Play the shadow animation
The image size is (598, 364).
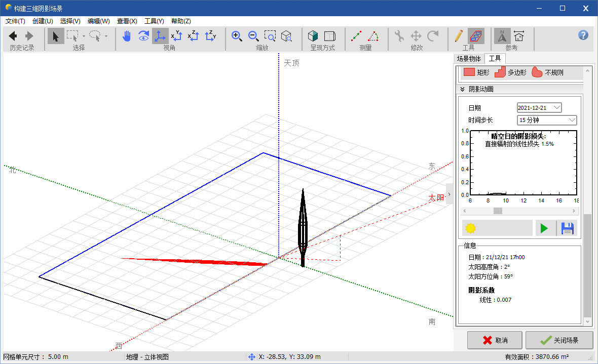pos(544,228)
